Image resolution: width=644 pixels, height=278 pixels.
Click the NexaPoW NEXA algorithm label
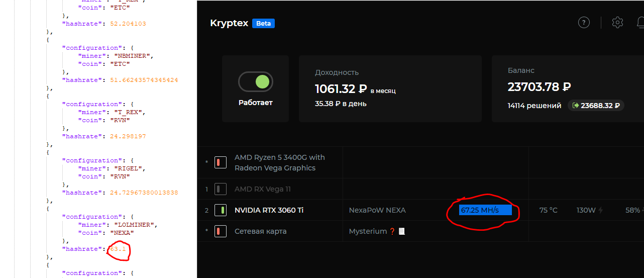pos(377,210)
